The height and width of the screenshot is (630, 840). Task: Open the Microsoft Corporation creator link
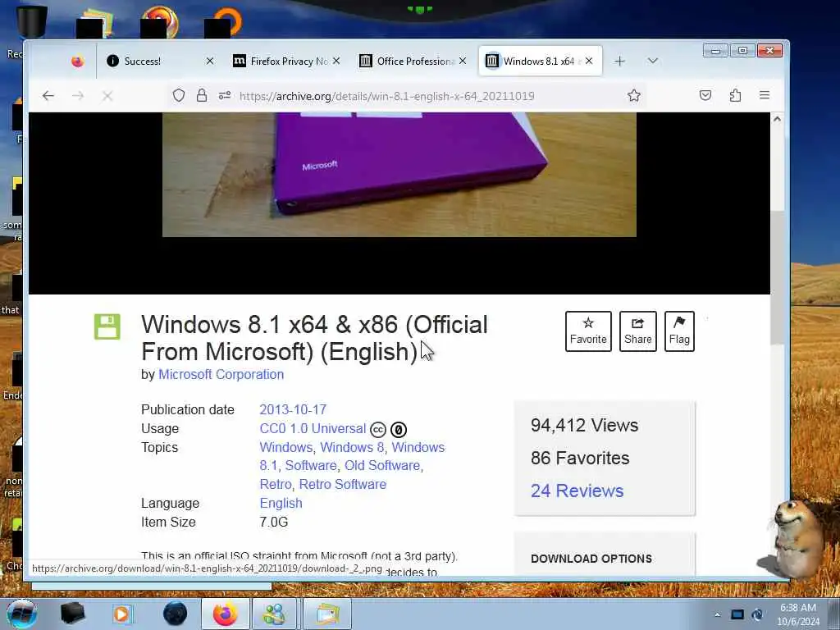[x=221, y=374]
